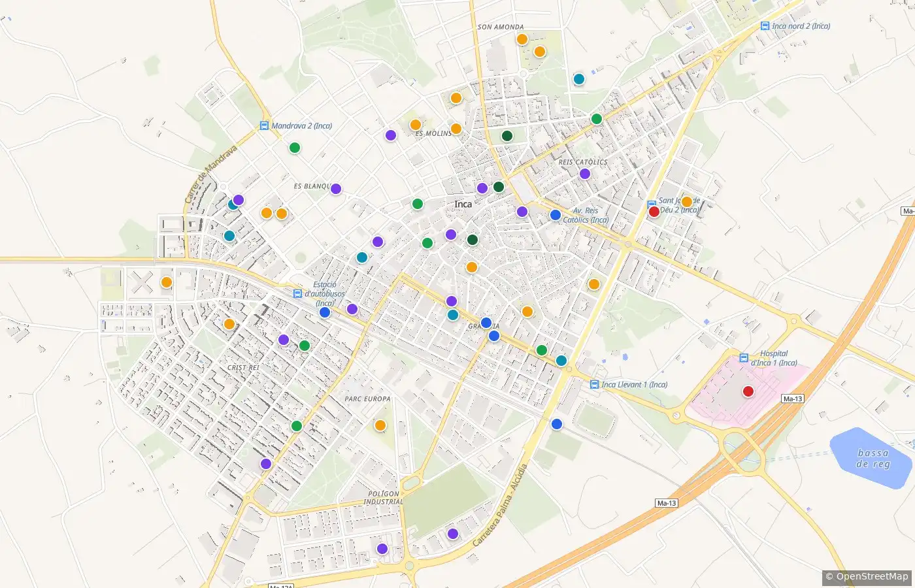Click the Carrer de Mandrava street label
The height and width of the screenshot is (588, 915).
tap(210, 174)
